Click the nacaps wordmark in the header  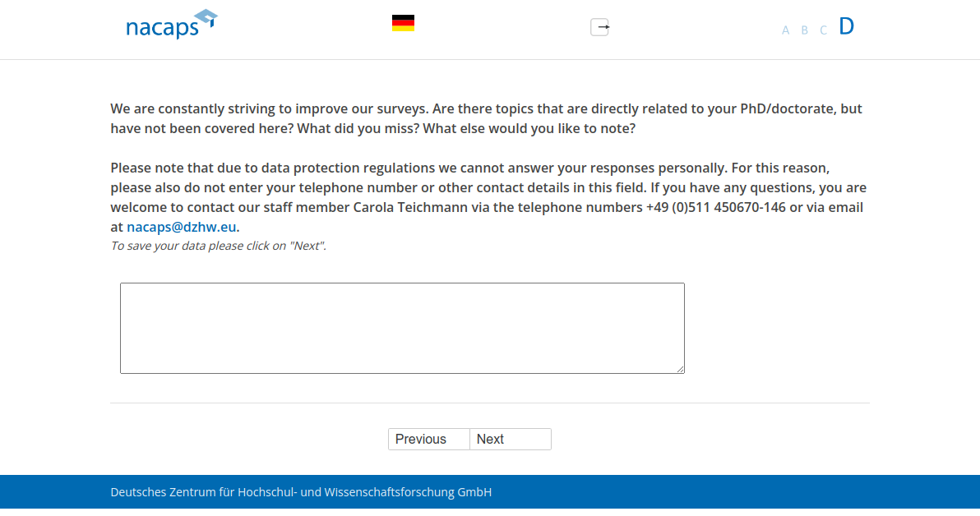click(162, 28)
